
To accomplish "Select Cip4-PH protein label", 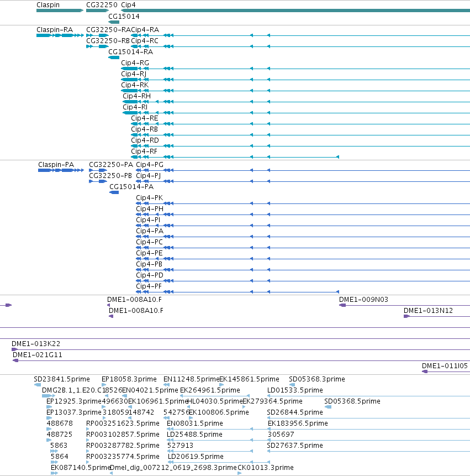I will coord(150,209).
